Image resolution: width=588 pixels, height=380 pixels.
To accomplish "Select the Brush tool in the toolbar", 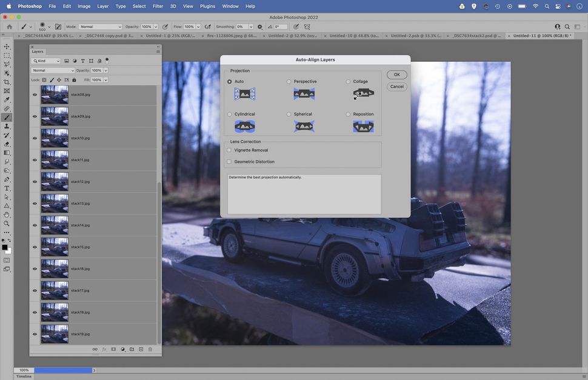I will coord(7,118).
